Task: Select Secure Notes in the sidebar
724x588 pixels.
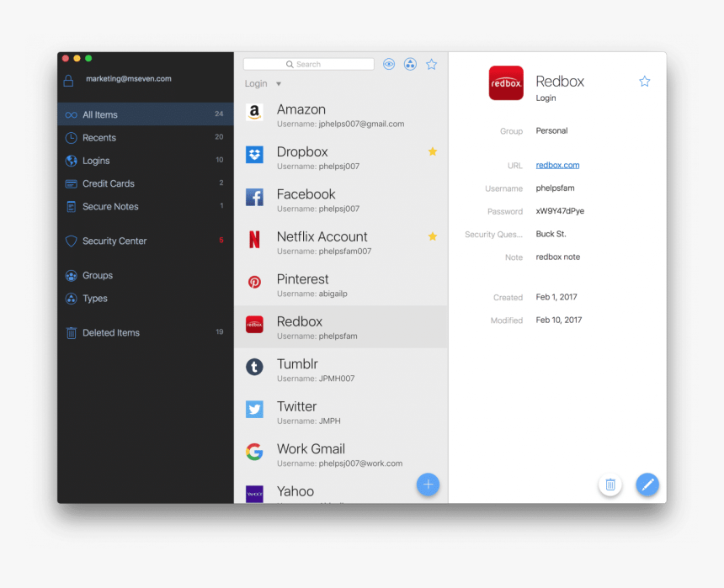Action: 109,207
